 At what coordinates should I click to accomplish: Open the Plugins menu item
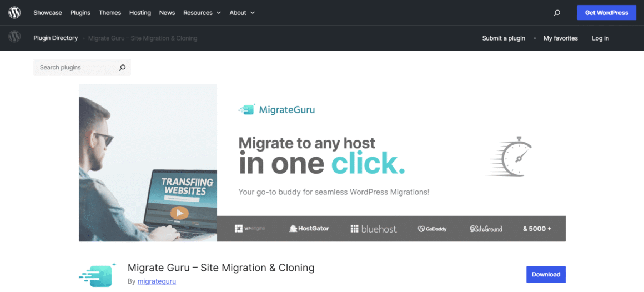tap(80, 13)
